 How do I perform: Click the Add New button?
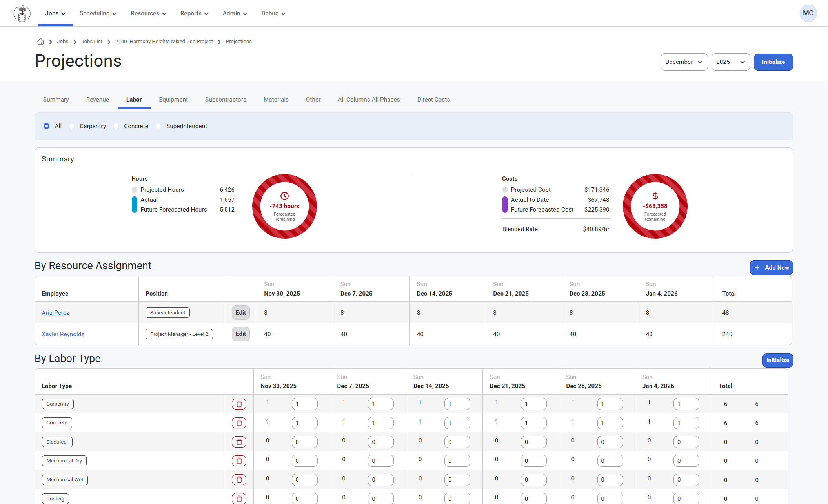tap(771, 268)
